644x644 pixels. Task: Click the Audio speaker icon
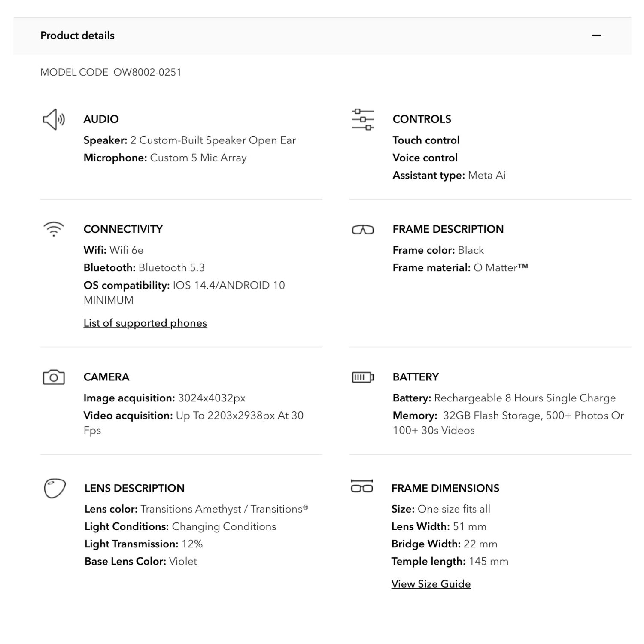coord(54,119)
